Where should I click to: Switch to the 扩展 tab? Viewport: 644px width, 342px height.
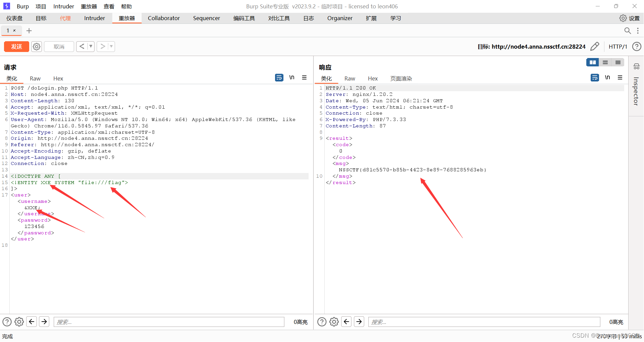[371, 18]
